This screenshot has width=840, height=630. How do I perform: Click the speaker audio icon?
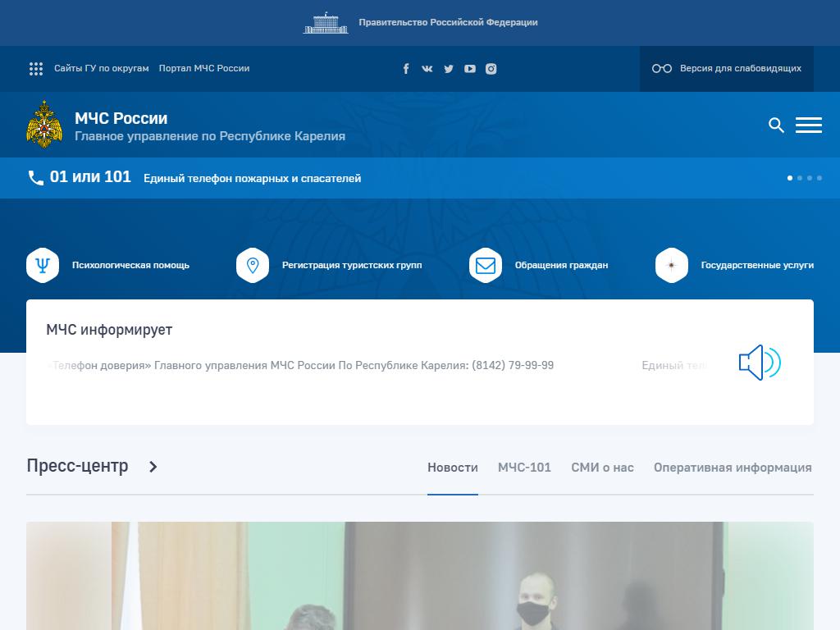click(x=760, y=363)
